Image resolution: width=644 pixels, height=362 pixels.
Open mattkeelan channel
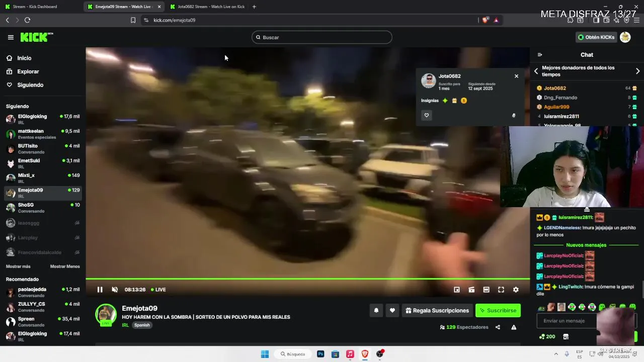tap(42, 134)
